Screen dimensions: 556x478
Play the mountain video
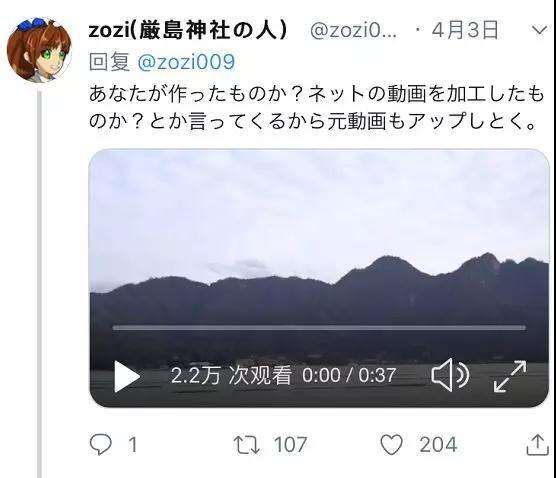(127, 377)
